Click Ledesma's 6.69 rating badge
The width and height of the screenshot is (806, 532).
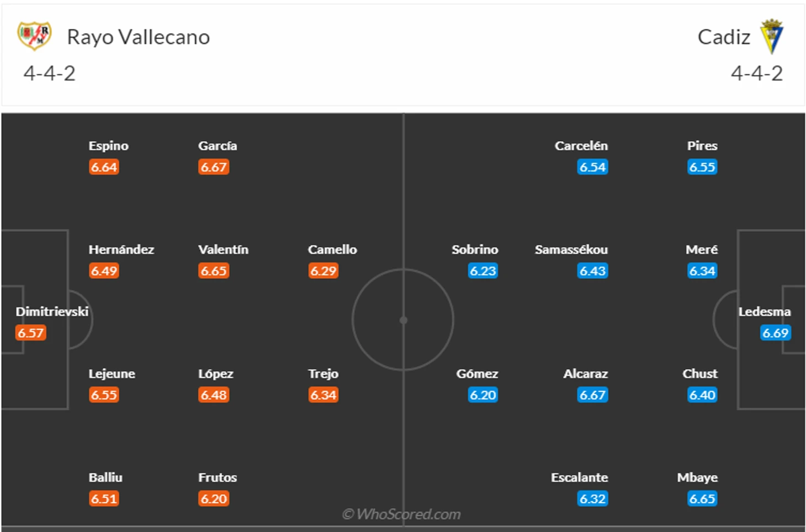(775, 333)
